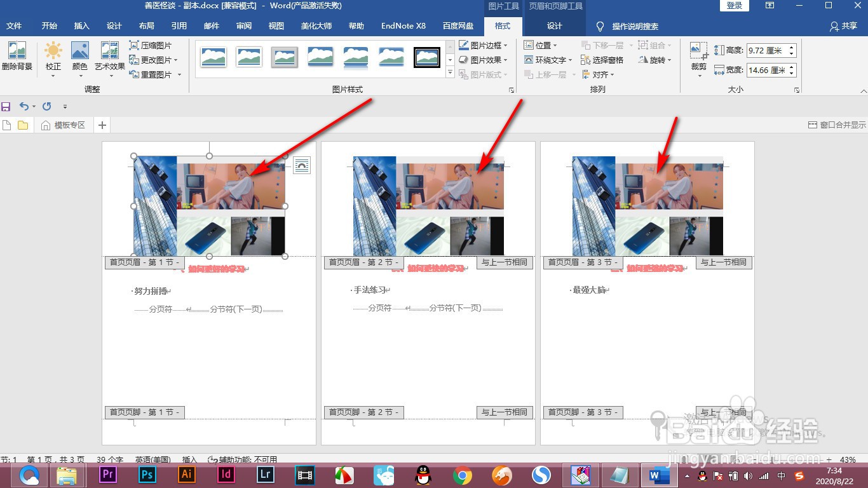This screenshot has height=488, width=868.
Task: Open Illustrator from taskbar
Action: [187, 475]
